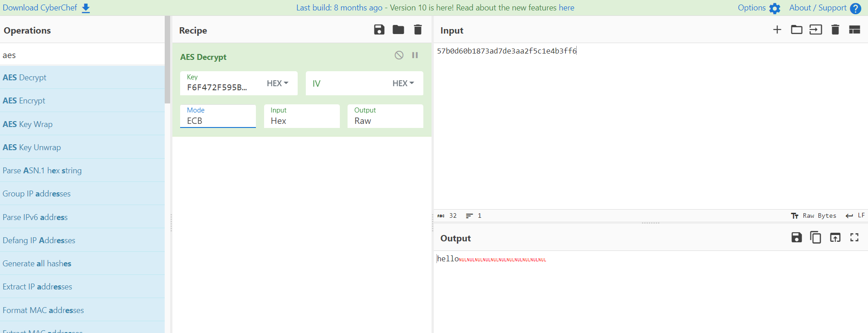Select Group IP addresses operation
The height and width of the screenshot is (333, 868).
82,194
